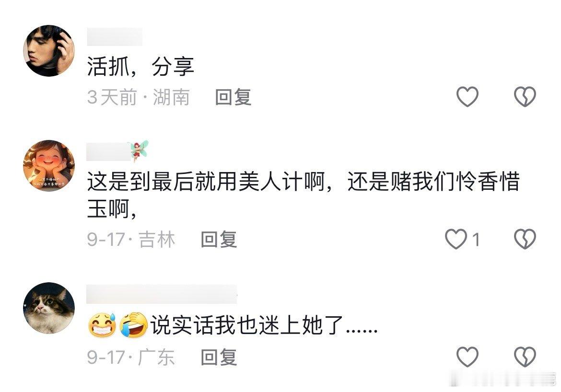Tap the blurred username above emoji comment
Screen dimensions: 561x392
coord(162,294)
